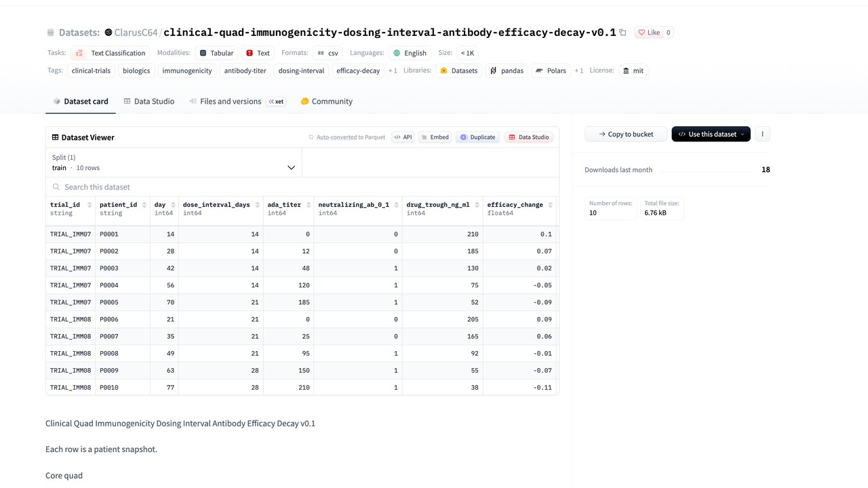Click the Like heart button
The image size is (868, 488).
648,33
